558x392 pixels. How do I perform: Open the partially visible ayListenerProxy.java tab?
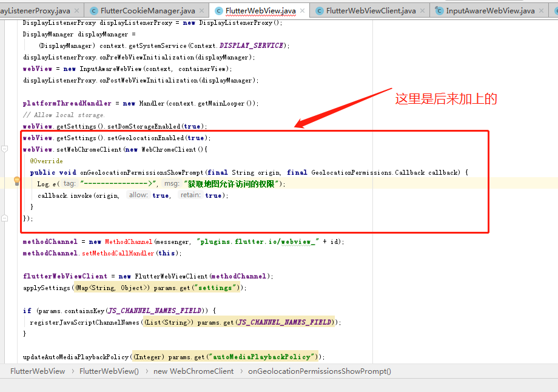(x=35, y=11)
